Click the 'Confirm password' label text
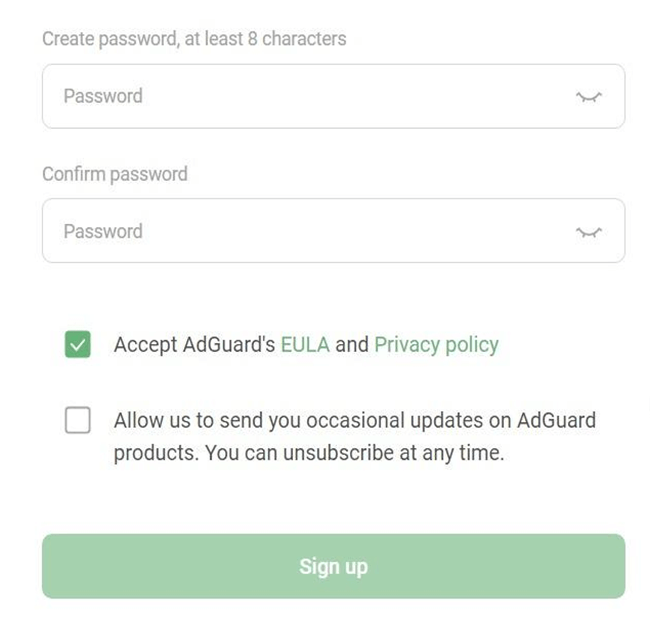This screenshot has height=617, width=657. coord(114,174)
